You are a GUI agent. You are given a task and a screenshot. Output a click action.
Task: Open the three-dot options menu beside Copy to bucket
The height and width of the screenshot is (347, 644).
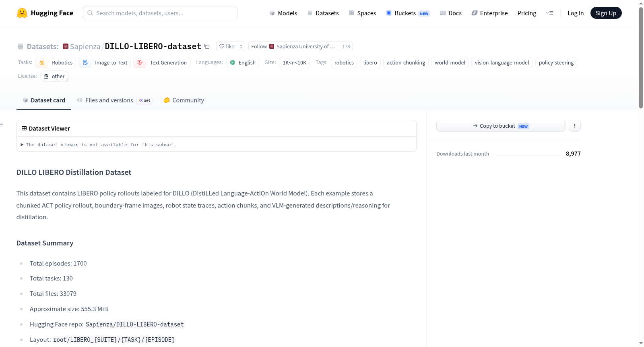point(575,126)
